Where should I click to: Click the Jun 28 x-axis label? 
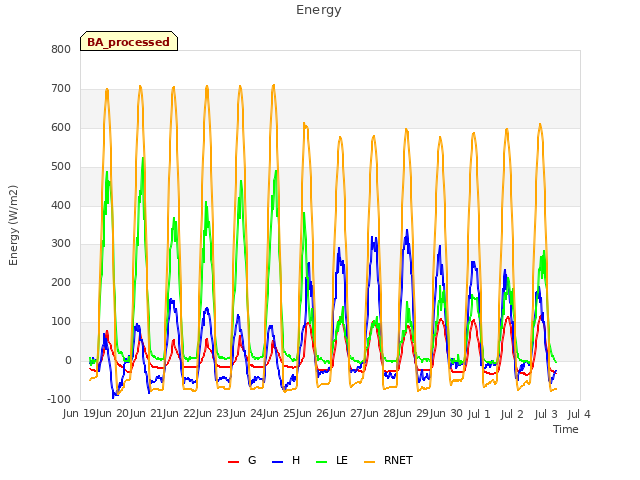coord(380,414)
